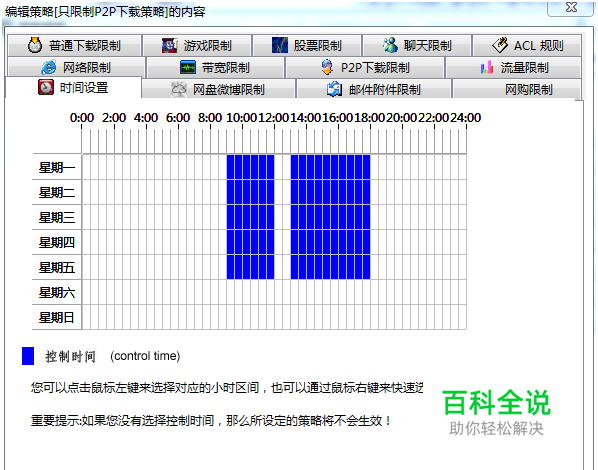Viewport: 598px width, 470px height.
Task: Toggle the 星期一 cell starting at 0:00
Action: click(x=86, y=167)
